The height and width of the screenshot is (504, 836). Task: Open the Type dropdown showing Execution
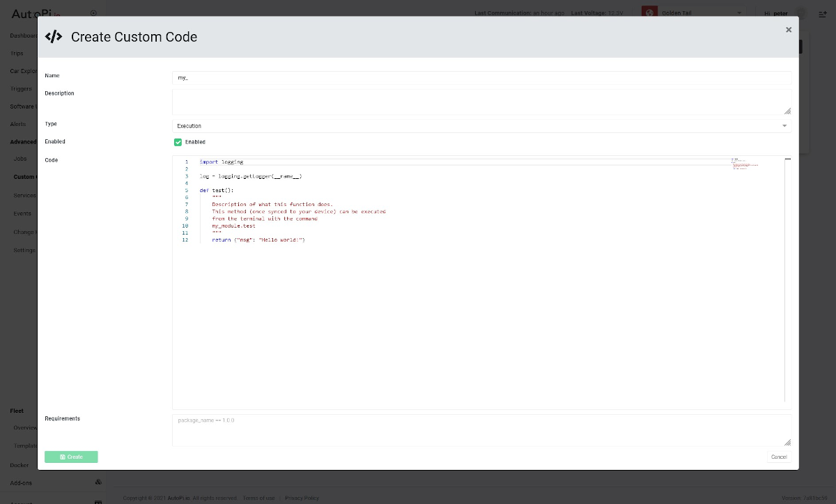(481, 126)
